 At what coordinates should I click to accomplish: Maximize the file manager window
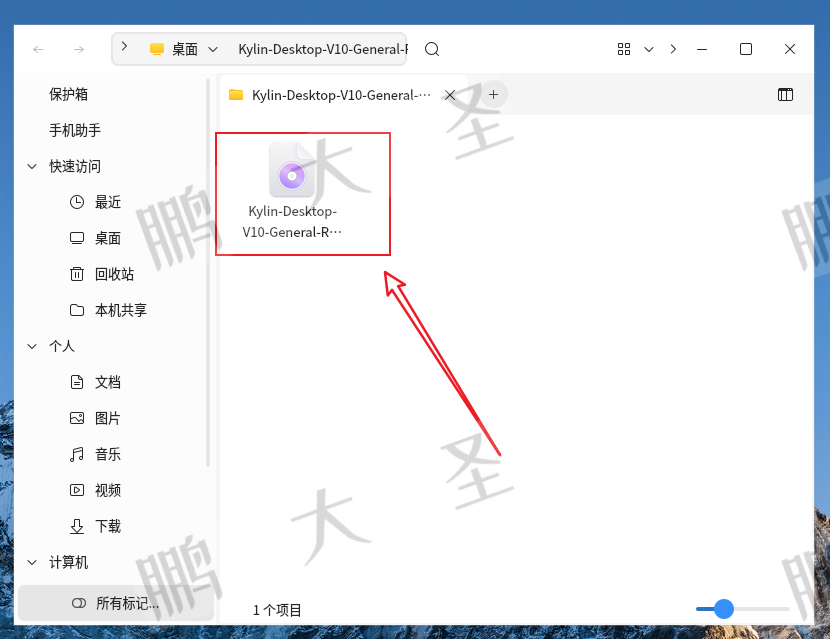click(746, 49)
